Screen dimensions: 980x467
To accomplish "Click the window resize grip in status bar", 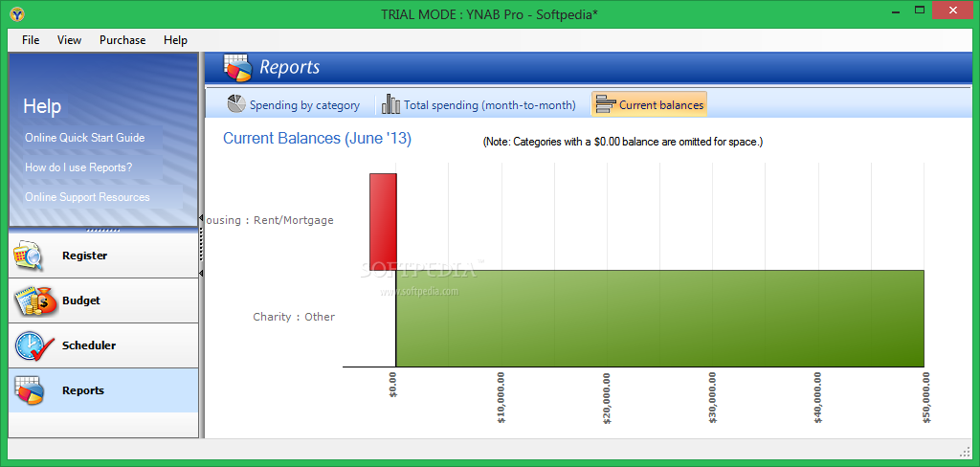I will (963, 451).
